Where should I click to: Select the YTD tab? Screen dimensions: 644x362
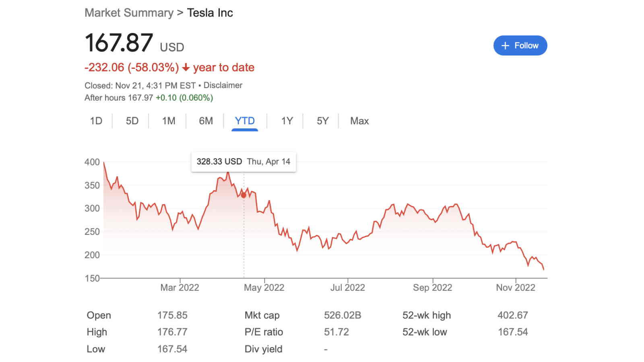point(245,121)
